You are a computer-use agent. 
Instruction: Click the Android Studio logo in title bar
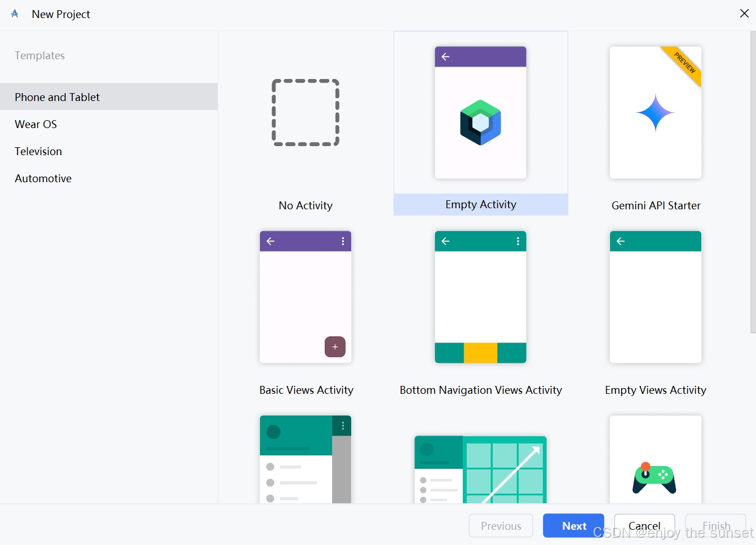pos(15,14)
